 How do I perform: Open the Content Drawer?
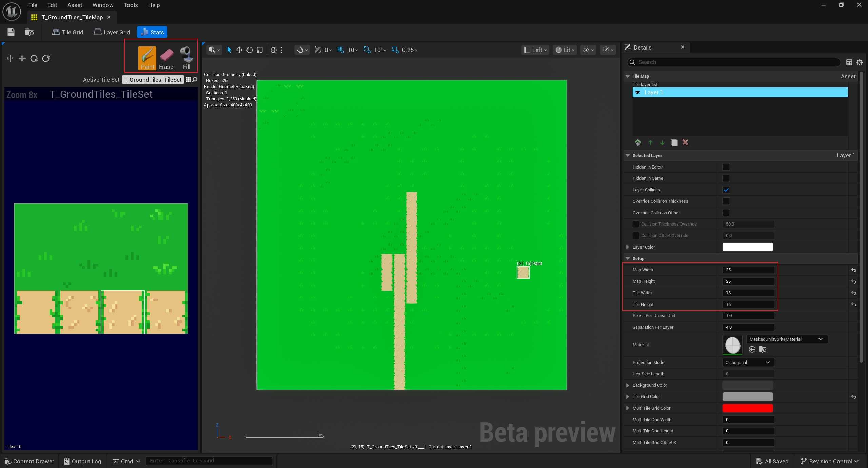click(x=29, y=461)
